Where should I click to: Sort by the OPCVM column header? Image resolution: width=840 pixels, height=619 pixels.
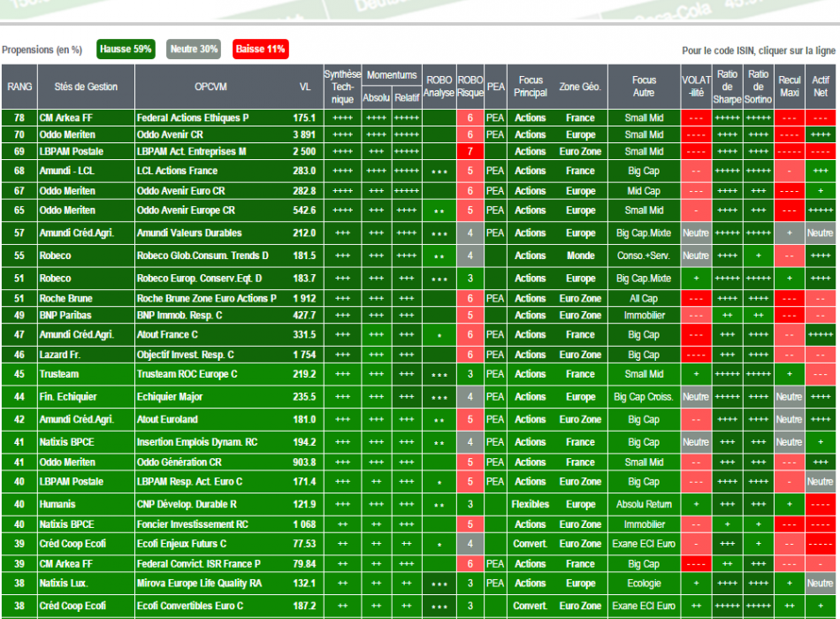pos(210,87)
